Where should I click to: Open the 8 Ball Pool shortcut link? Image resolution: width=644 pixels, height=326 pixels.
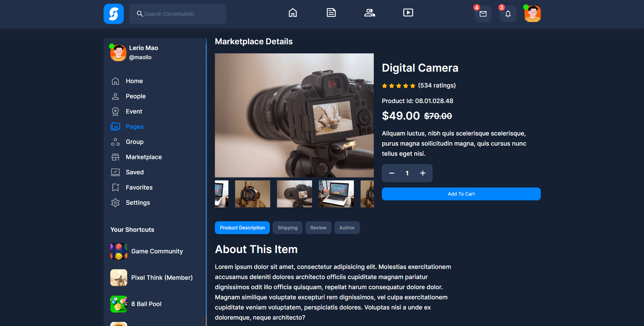[146, 304]
